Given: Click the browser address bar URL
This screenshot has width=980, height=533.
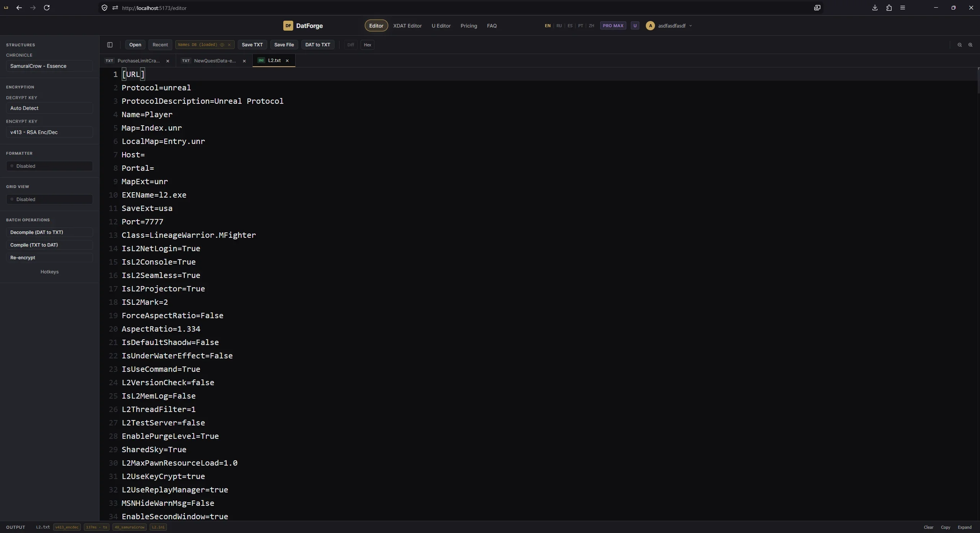Looking at the screenshot, I should click(154, 8).
